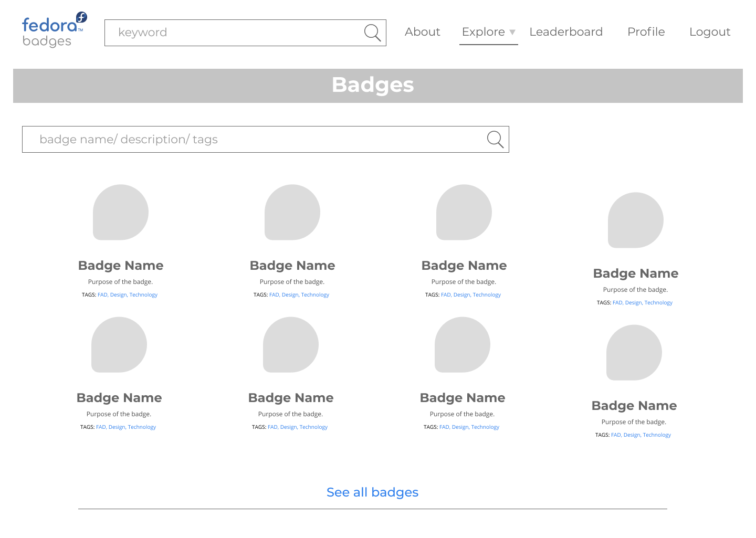Follow the See all badges link
This screenshot has height=538, width=756.
point(372,492)
